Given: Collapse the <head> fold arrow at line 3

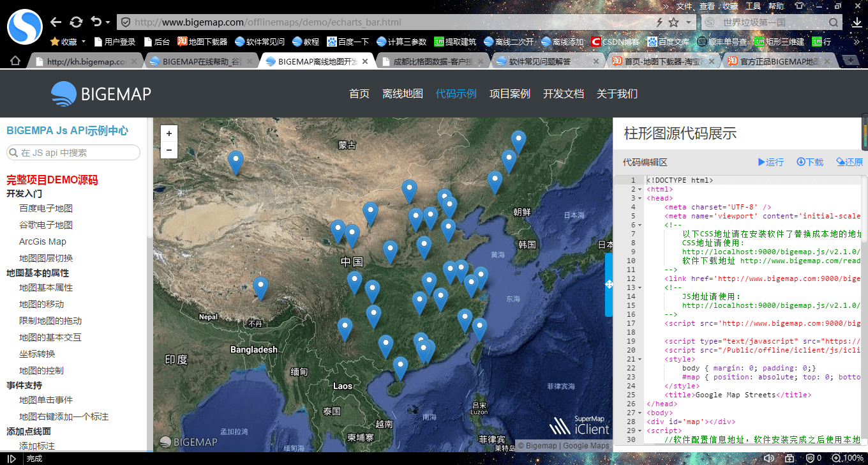Looking at the screenshot, I should [x=640, y=198].
